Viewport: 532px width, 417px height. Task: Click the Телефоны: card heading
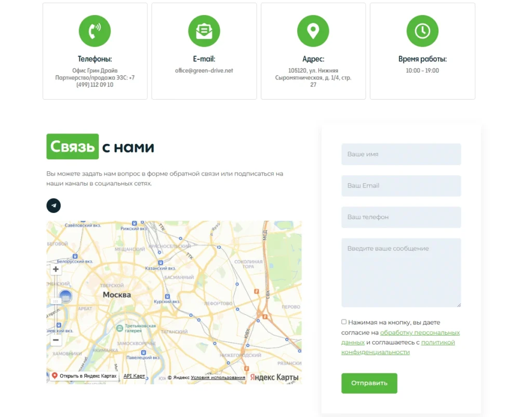[x=95, y=59]
